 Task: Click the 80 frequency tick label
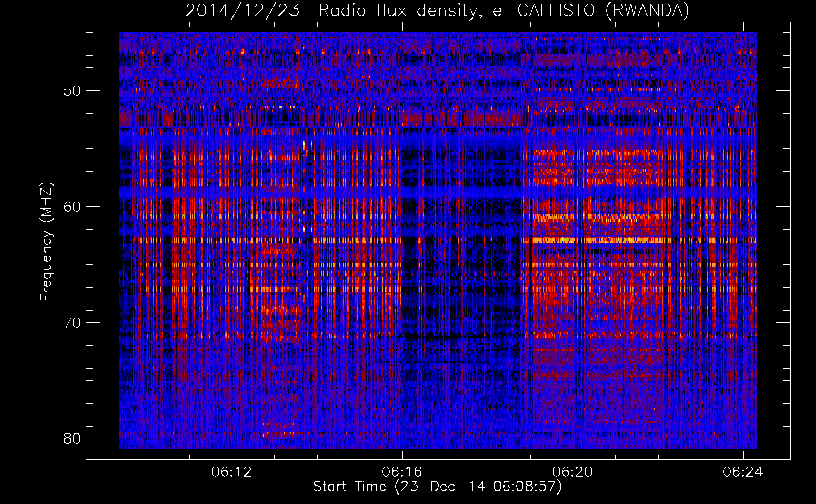73,438
